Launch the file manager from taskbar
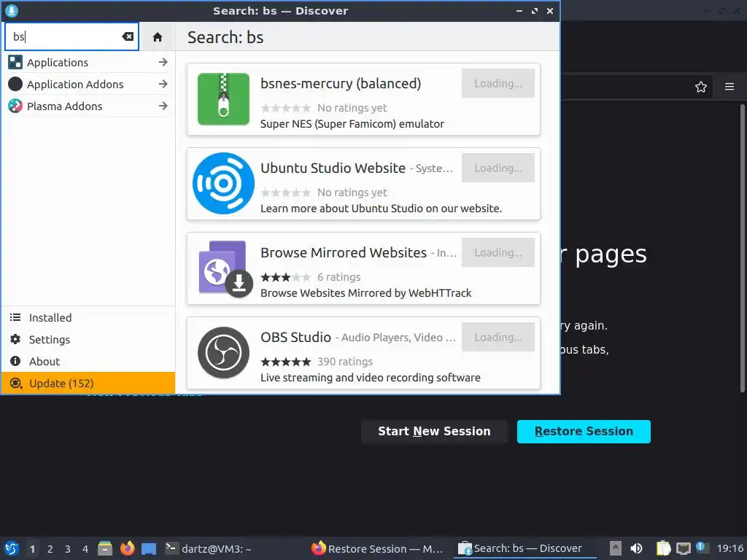Screen dimensions: 747x560 [105, 548]
